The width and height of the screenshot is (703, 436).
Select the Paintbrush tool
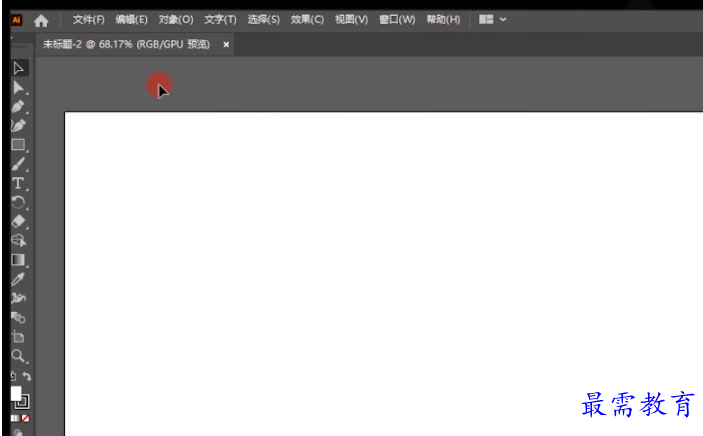[18, 164]
